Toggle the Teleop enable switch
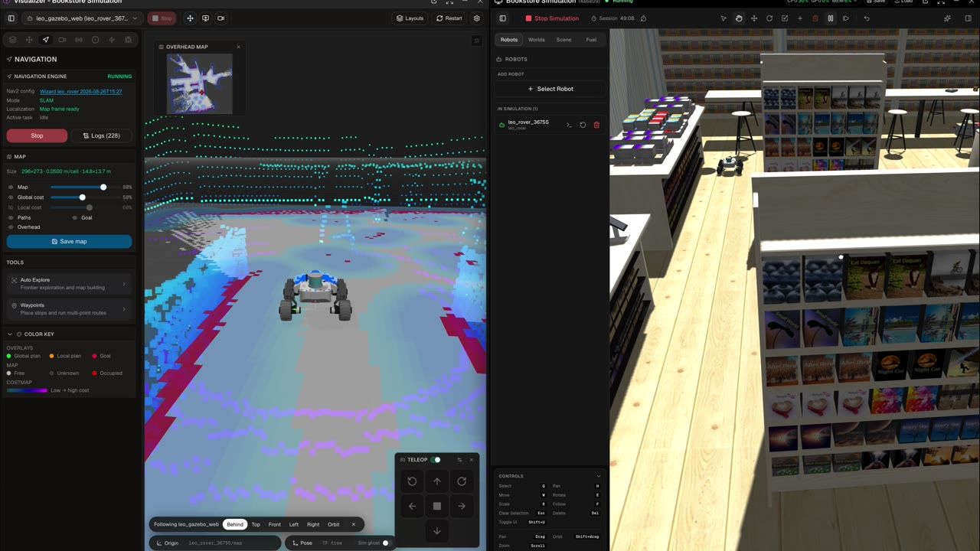Viewport: 980px width, 551px height. 436,460
